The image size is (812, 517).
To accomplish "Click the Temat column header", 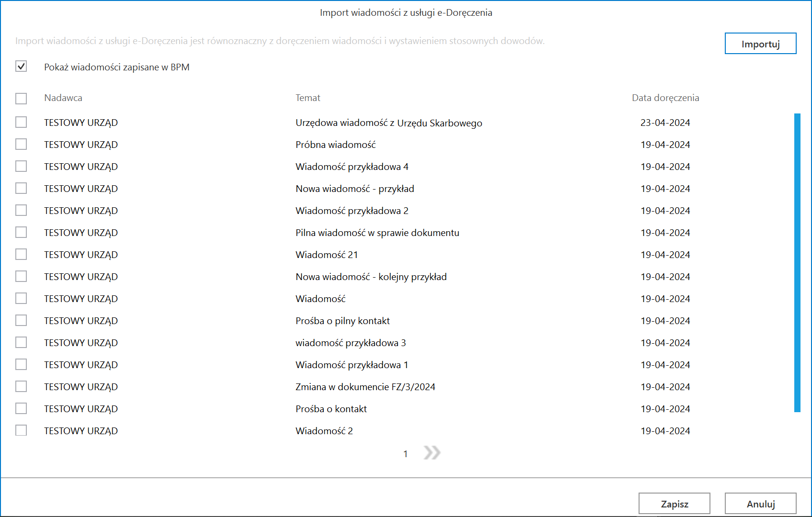I will pos(308,98).
